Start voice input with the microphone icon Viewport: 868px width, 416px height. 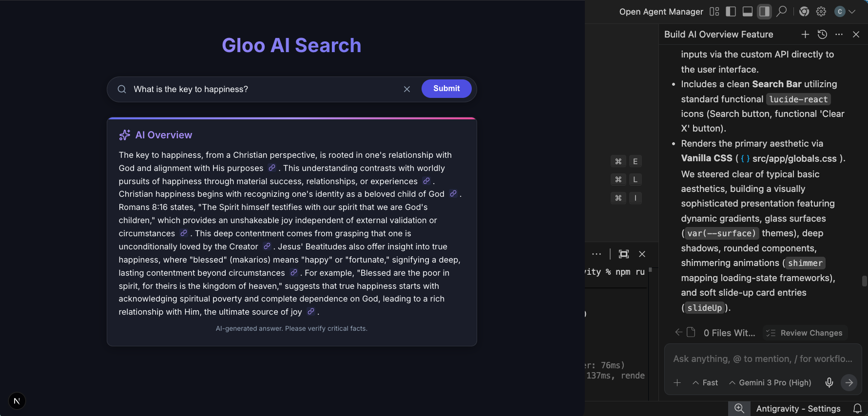point(829,382)
